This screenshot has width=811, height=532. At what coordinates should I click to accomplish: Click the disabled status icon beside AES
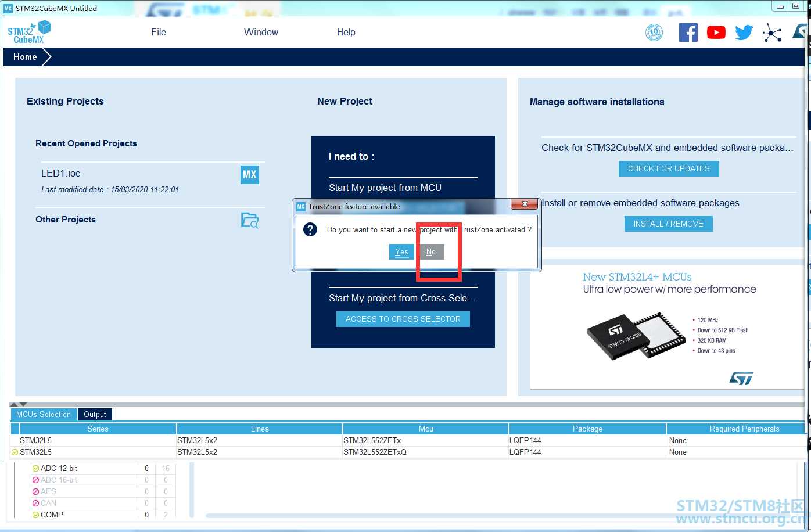[35, 491]
